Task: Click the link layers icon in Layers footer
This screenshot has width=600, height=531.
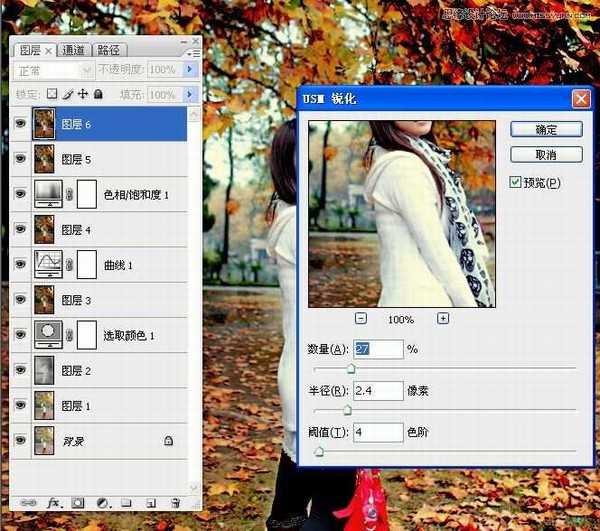Action: (28, 503)
